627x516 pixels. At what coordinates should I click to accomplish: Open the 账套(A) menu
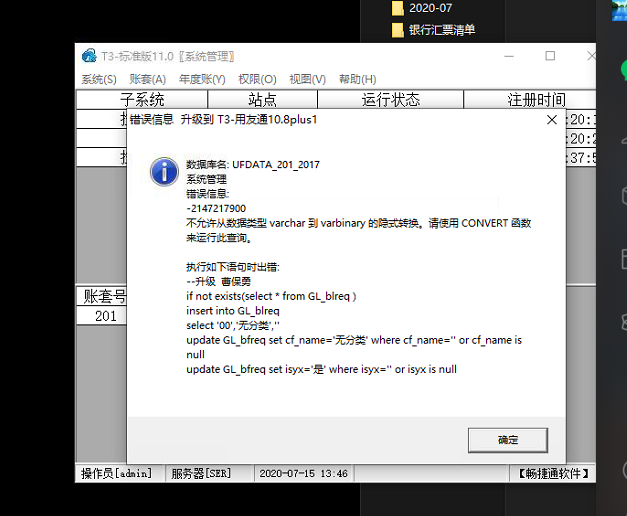(148, 79)
